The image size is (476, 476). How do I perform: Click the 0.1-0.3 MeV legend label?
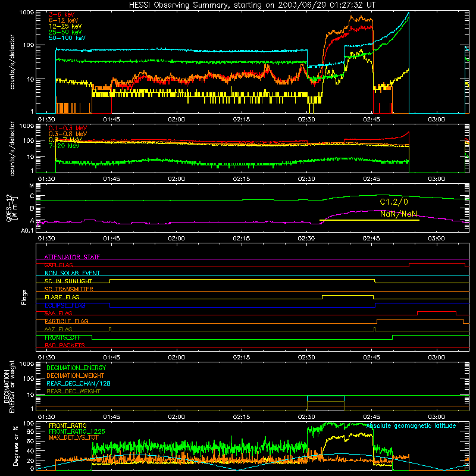tap(68, 128)
